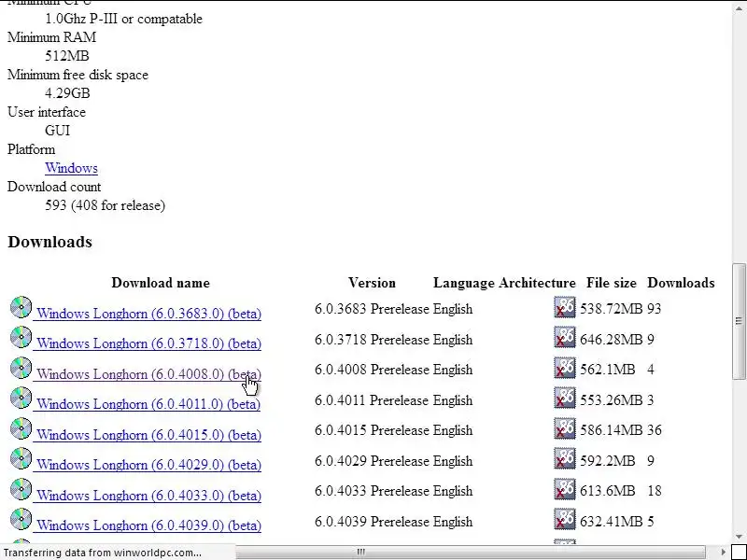Click disc icon for Longhorn 6.0.4029.0
The height and width of the screenshot is (560, 747).
click(21, 458)
